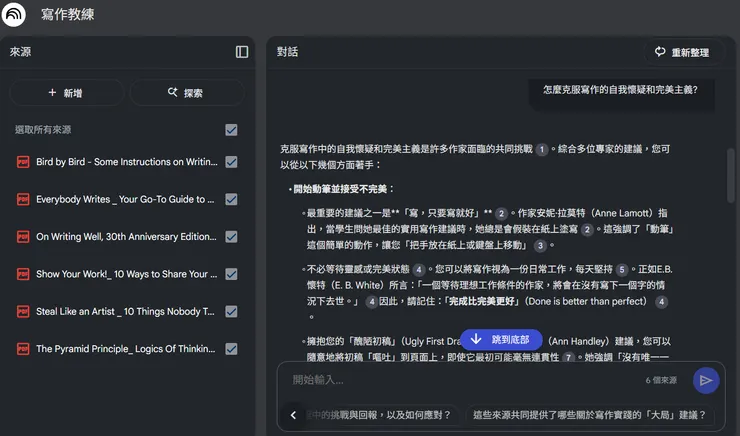Open source On Writing Well, 30th Anniversary Edition

tap(126, 236)
